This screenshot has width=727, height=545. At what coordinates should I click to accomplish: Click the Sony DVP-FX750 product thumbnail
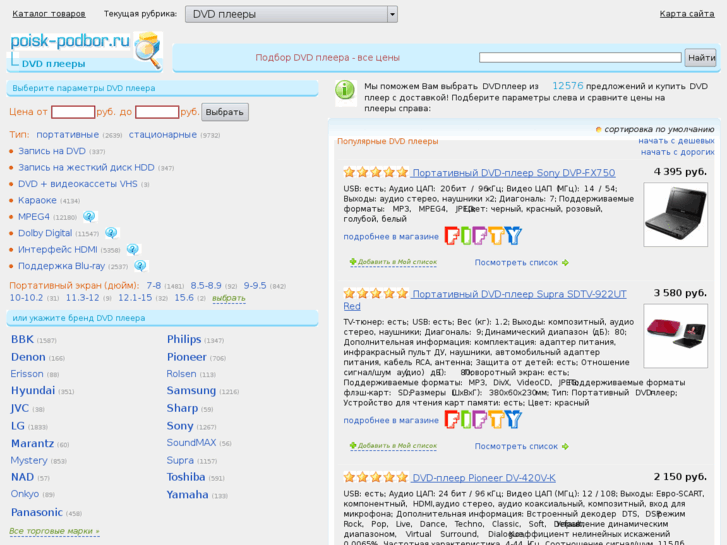[x=676, y=214]
